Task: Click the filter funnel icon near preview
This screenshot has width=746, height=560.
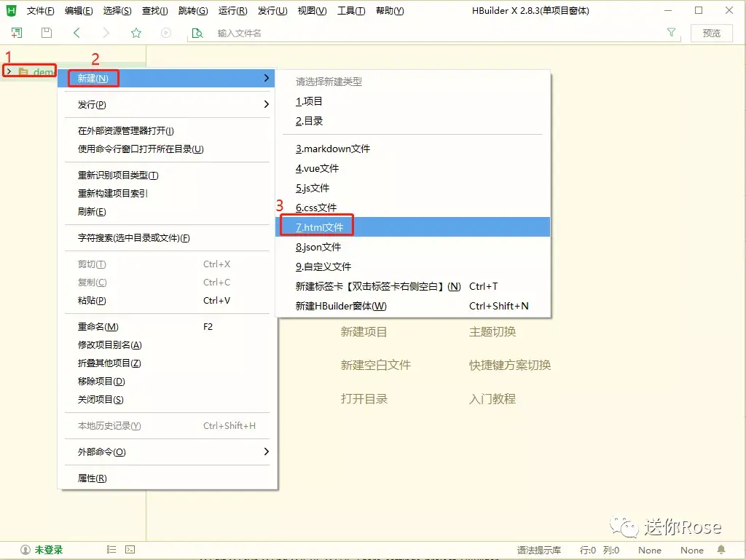Action: point(670,33)
